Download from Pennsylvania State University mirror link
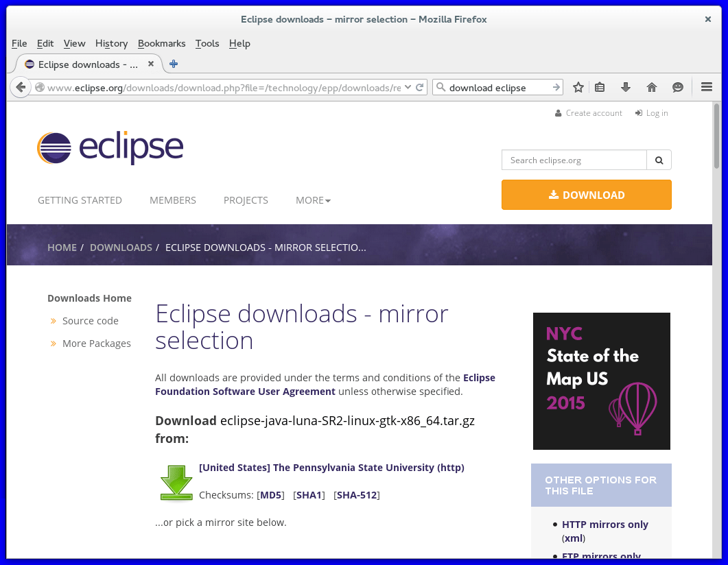The height and width of the screenshot is (565, 728). point(331,467)
